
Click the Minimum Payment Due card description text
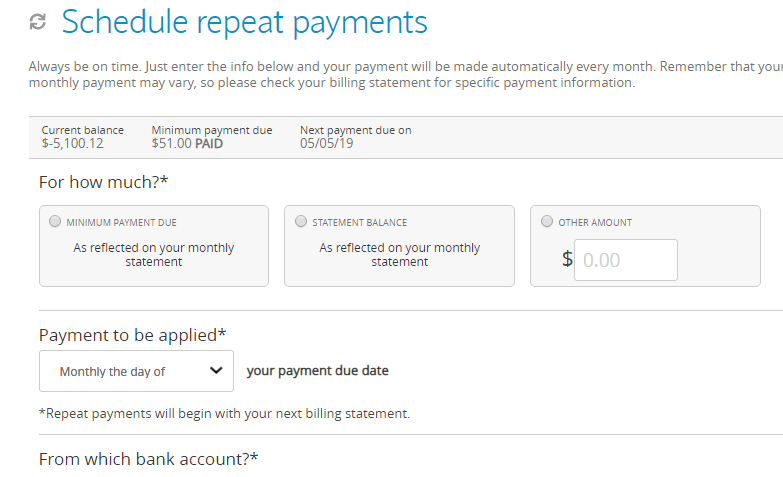pos(154,255)
